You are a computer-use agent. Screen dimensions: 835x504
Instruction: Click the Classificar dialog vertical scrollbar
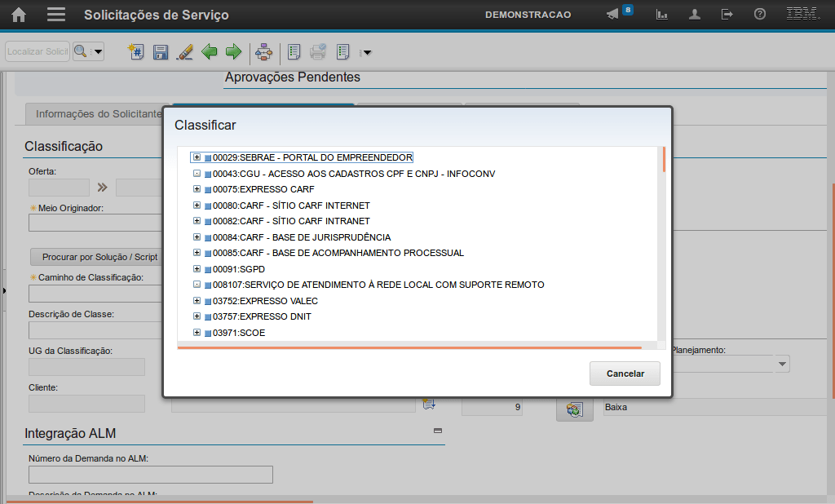point(664,159)
